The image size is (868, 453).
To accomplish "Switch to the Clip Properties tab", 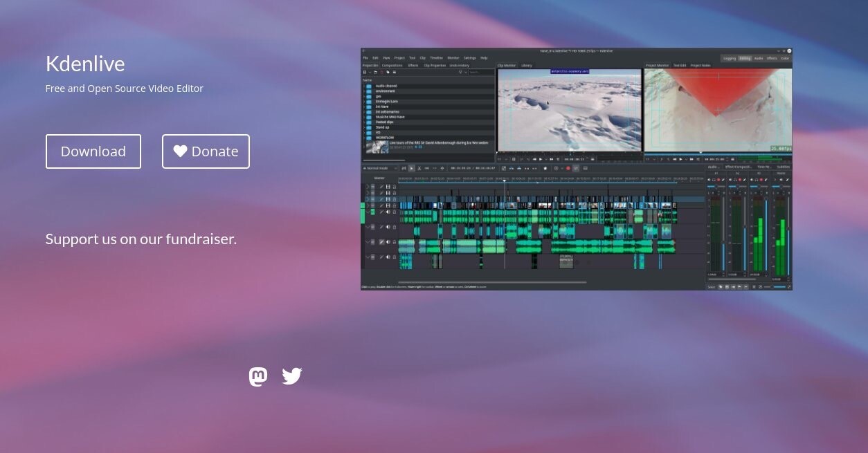I will pyautogui.click(x=435, y=66).
